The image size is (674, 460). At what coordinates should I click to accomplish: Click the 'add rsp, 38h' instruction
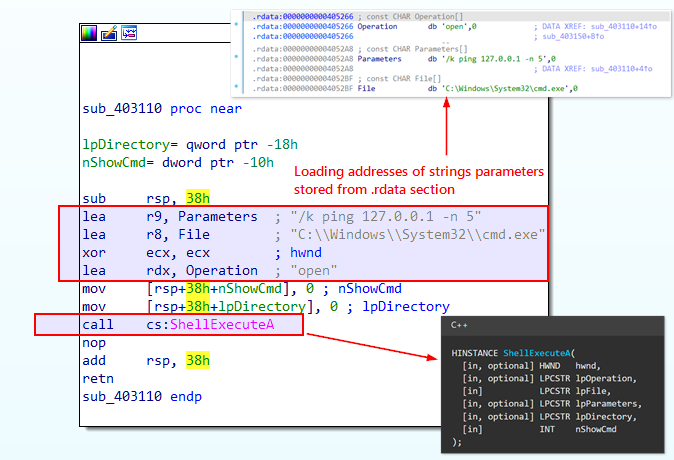tap(146, 361)
